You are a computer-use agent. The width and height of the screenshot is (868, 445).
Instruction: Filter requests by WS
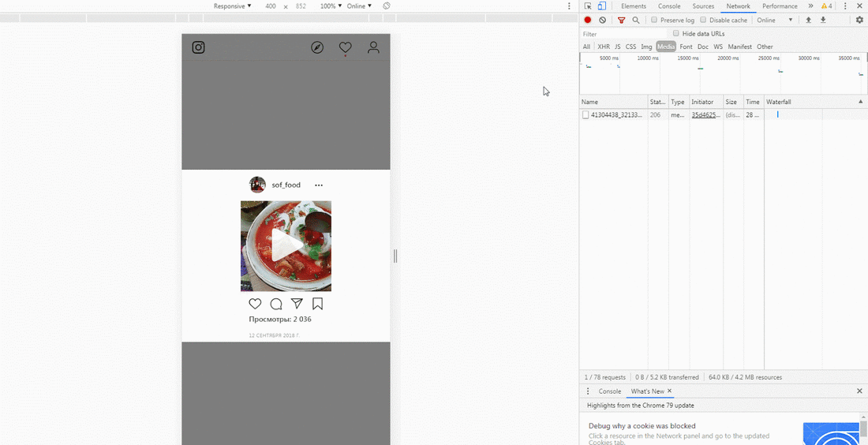point(718,47)
